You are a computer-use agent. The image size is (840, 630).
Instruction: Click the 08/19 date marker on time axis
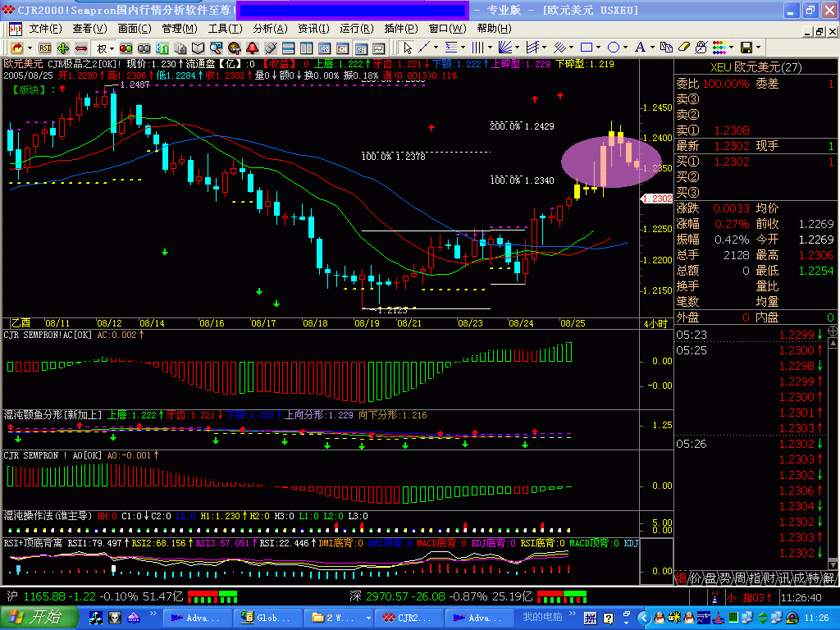(x=367, y=323)
